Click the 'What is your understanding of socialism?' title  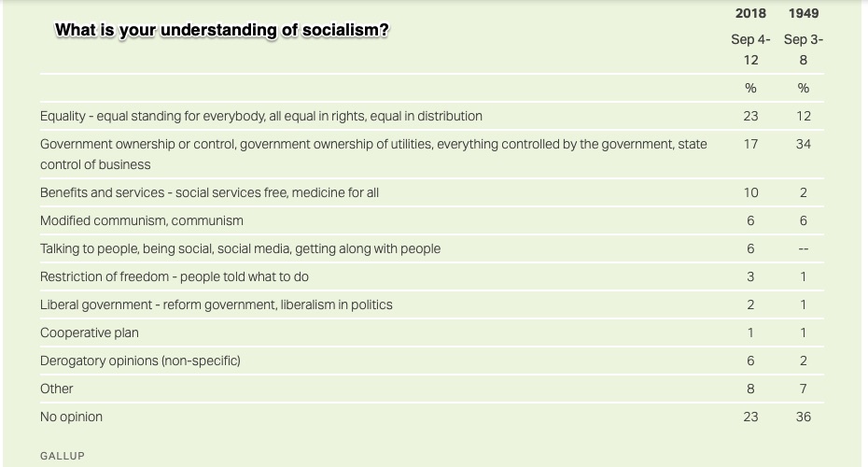(x=222, y=30)
